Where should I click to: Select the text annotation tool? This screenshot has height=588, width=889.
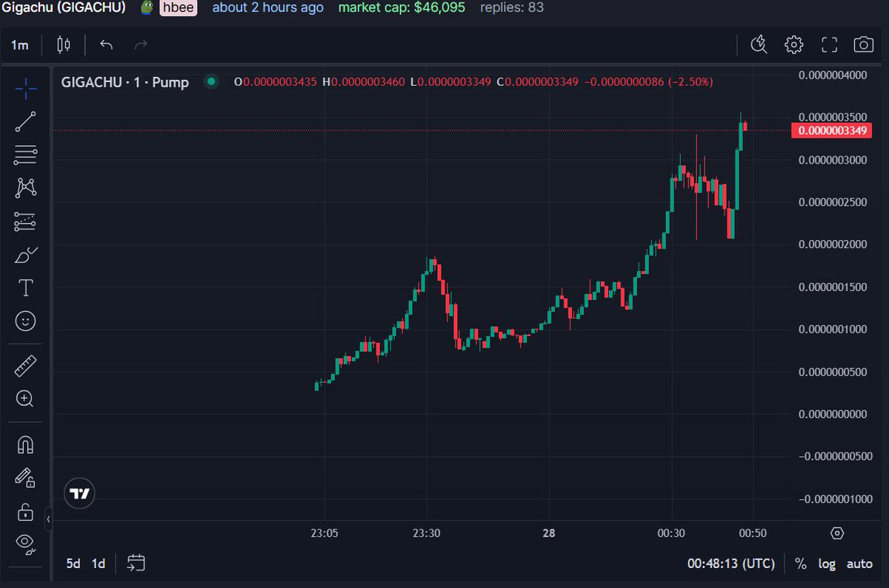click(25, 287)
